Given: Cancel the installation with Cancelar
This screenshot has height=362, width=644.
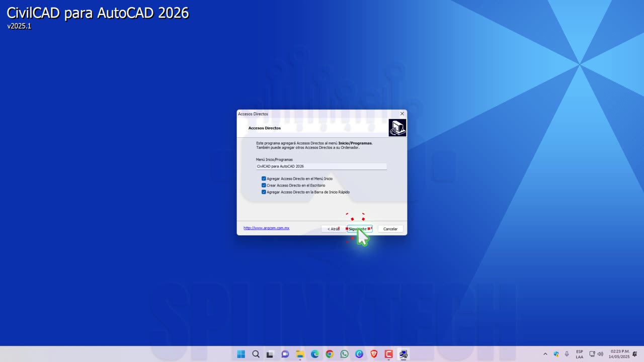Looking at the screenshot, I should [390, 229].
